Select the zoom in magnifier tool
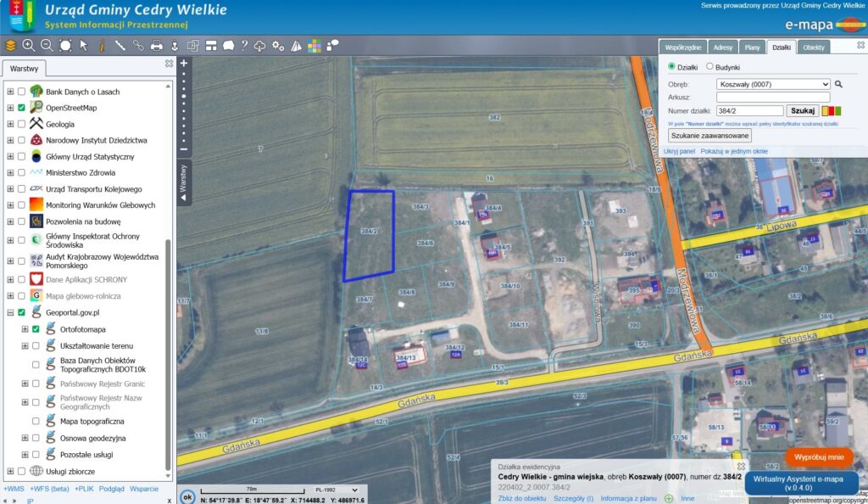 coord(28,46)
